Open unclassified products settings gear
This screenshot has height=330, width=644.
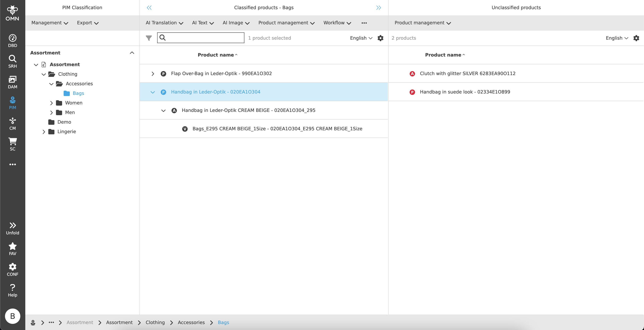(x=636, y=38)
